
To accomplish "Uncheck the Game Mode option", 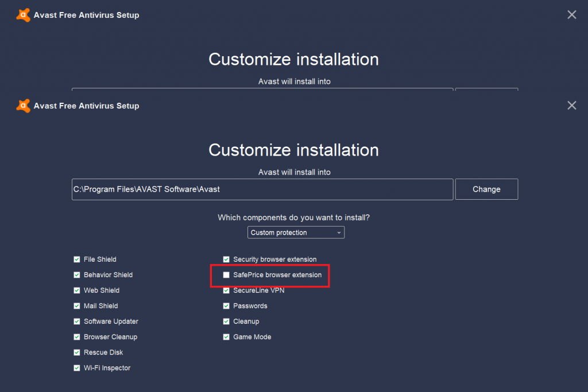I will [x=226, y=337].
